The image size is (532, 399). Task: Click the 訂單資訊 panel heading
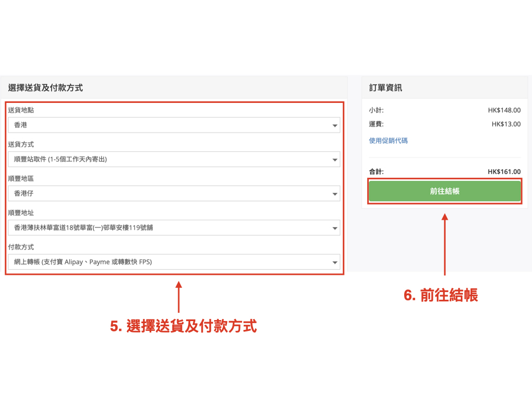pyautogui.click(x=385, y=88)
